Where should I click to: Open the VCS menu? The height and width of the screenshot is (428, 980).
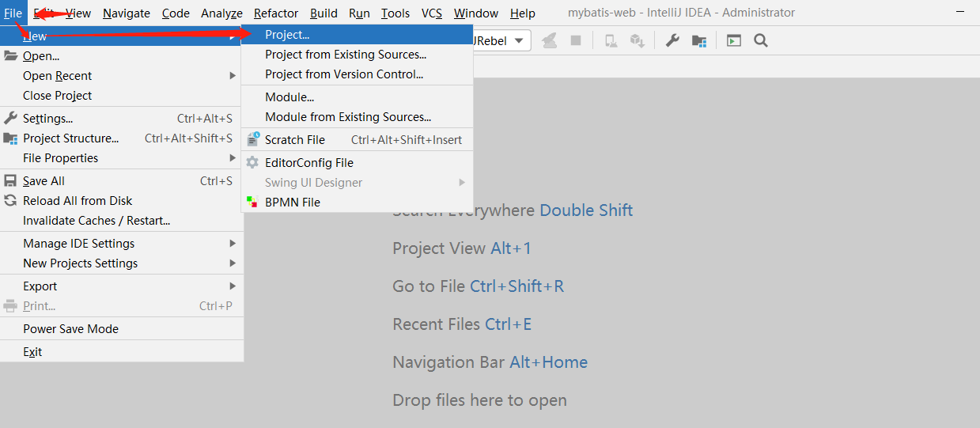point(432,13)
